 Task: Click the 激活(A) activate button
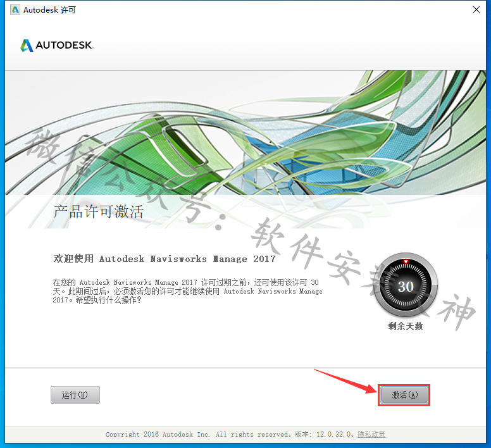(x=404, y=395)
